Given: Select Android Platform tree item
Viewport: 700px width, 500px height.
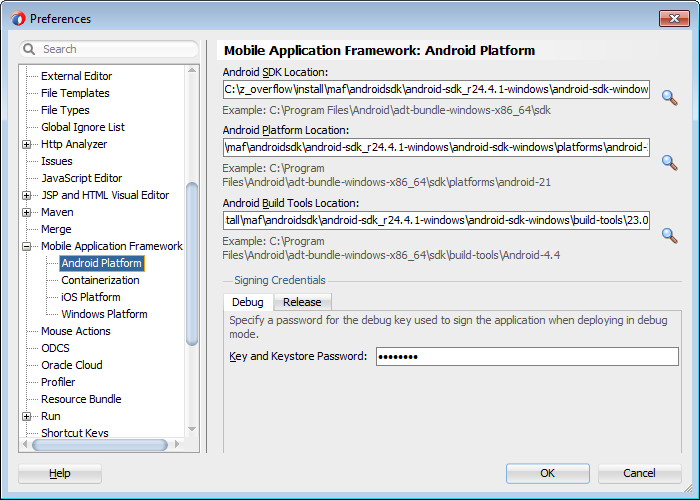Looking at the screenshot, I should click(102, 263).
